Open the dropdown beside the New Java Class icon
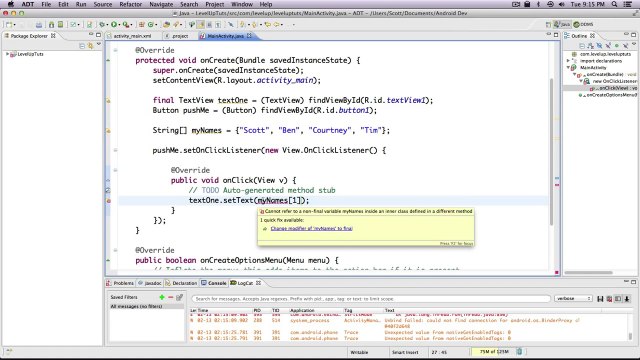The height and width of the screenshot is (360, 640). [156, 25]
